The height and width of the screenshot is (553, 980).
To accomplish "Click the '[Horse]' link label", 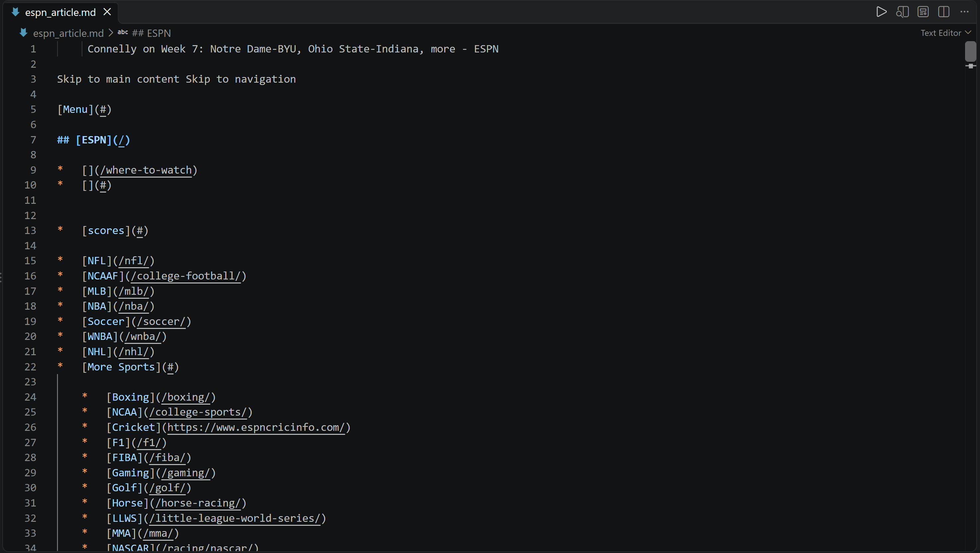I will coord(127,503).
